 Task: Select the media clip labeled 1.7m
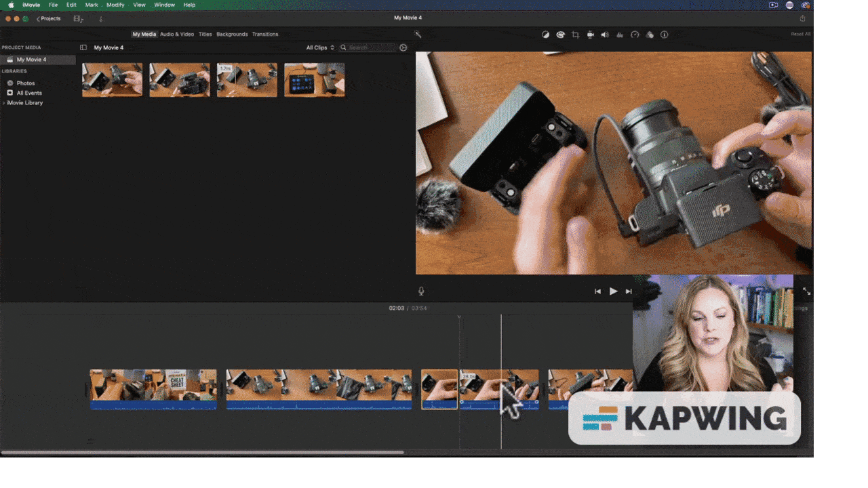click(x=247, y=80)
